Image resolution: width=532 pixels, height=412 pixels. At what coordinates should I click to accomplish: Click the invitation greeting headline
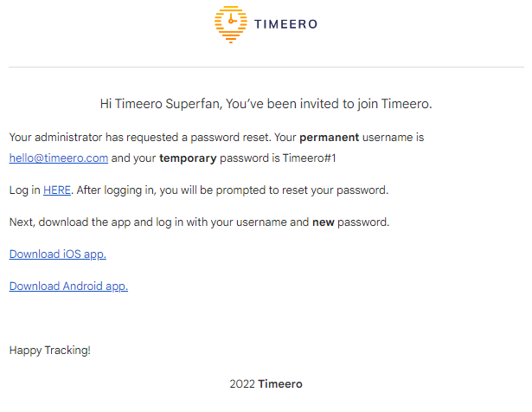(266, 104)
